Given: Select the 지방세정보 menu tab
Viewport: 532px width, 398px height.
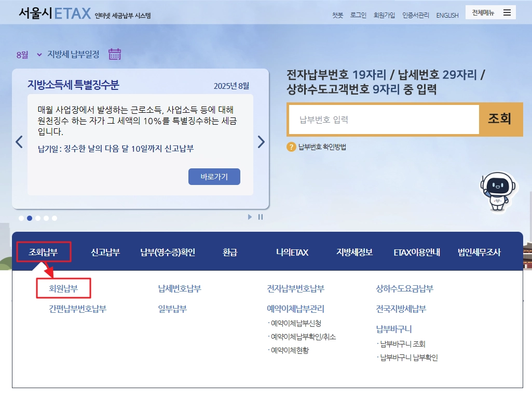Looking at the screenshot, I should coord(354,252).
